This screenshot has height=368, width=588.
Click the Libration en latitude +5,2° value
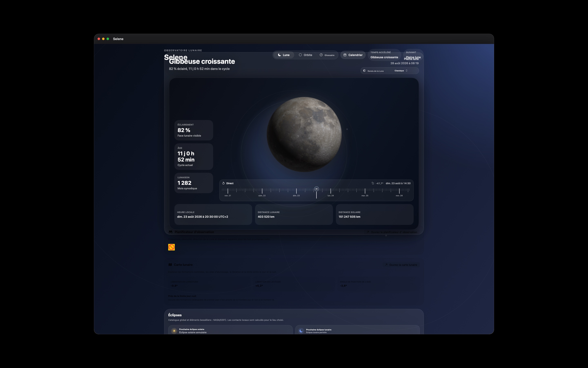click(x=259, y=286)
